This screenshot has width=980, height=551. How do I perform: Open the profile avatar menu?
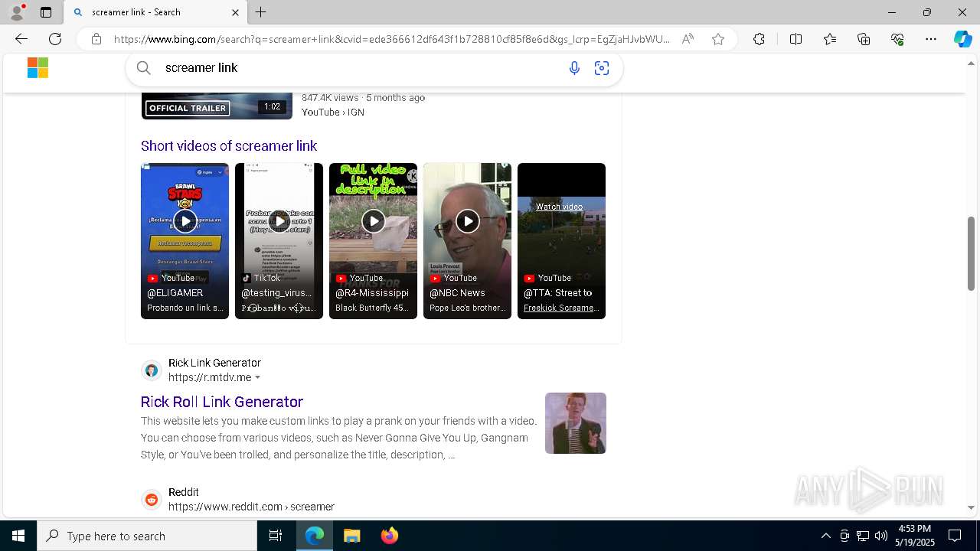[17, 12]
